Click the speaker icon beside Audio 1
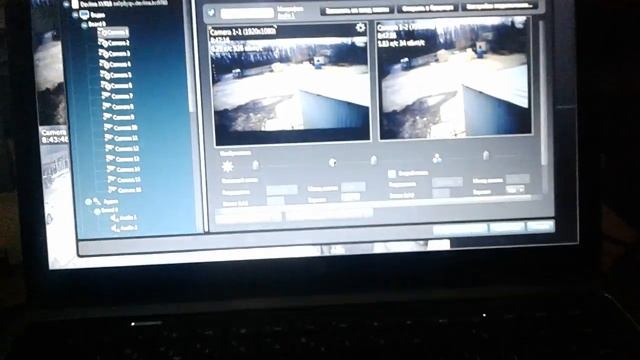Screen dimensions: 640x360 pyautogui.click(x=115, y=218)
